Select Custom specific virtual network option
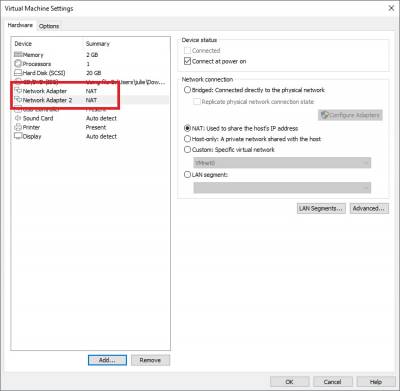 click(187, 149)
